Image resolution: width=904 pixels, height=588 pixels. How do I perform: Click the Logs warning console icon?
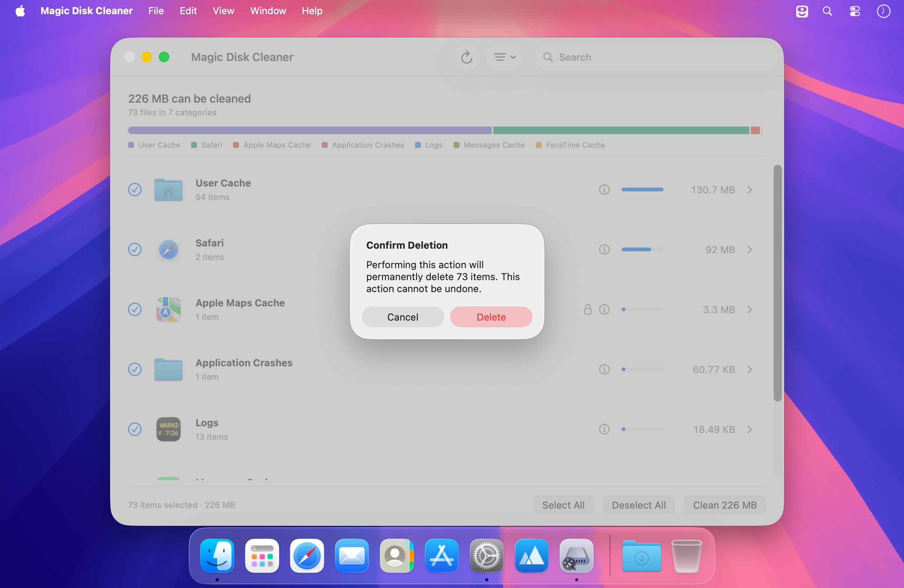click(x=168, y=429)
